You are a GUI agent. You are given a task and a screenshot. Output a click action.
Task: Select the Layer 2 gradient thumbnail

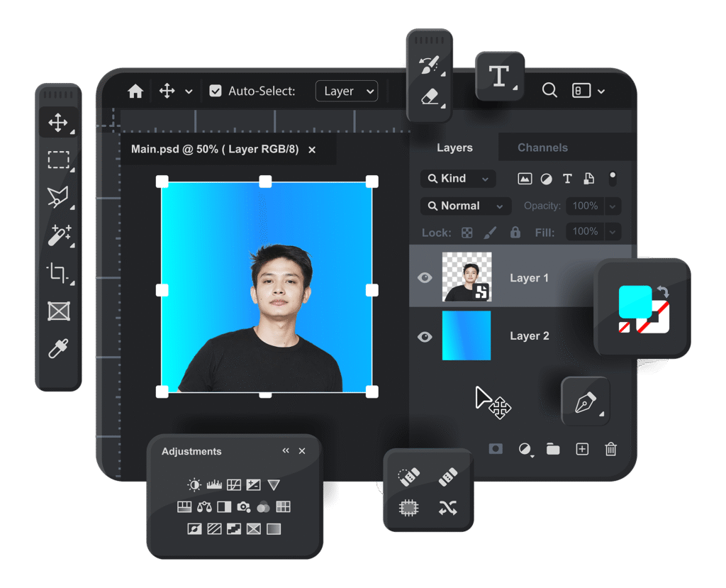[467, 336]
